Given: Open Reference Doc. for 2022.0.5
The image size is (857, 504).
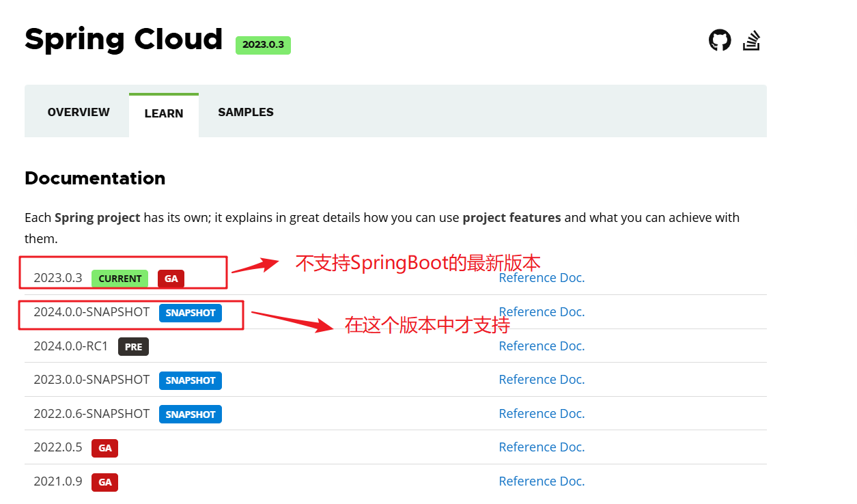Looking at the screenshot, I should point(542,447).
